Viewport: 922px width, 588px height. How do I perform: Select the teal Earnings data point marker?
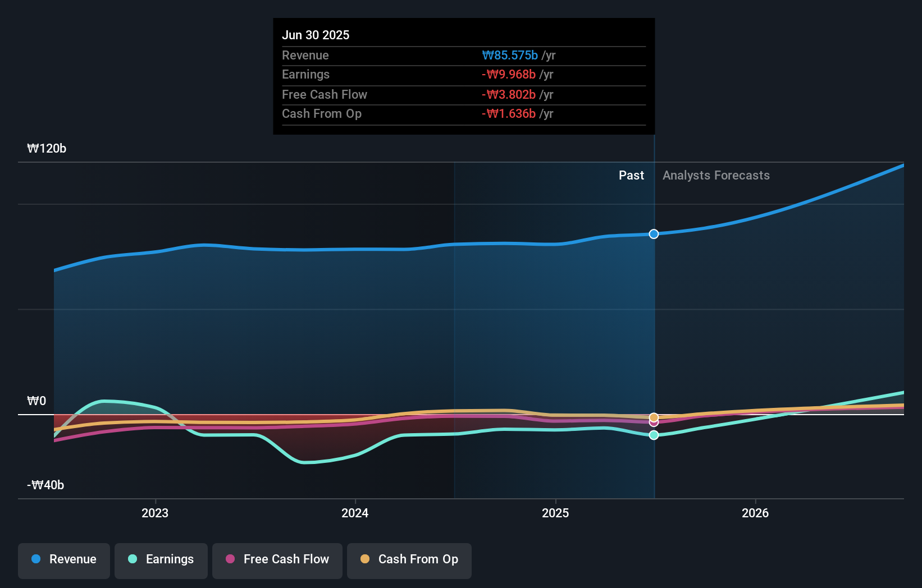[x=653, y=435]
